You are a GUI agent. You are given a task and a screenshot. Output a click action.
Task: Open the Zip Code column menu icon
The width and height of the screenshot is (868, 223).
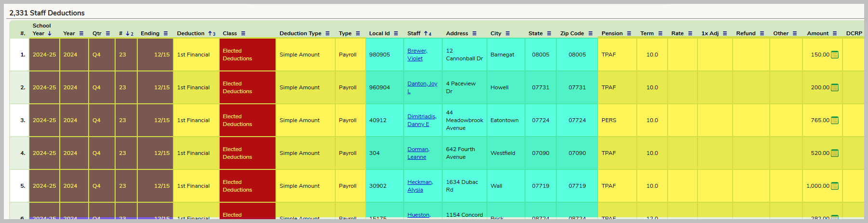[591, 33]
